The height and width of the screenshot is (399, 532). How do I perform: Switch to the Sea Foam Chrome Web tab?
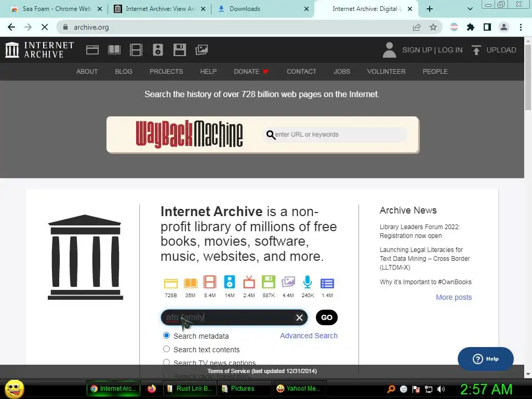tap(57, 9)
